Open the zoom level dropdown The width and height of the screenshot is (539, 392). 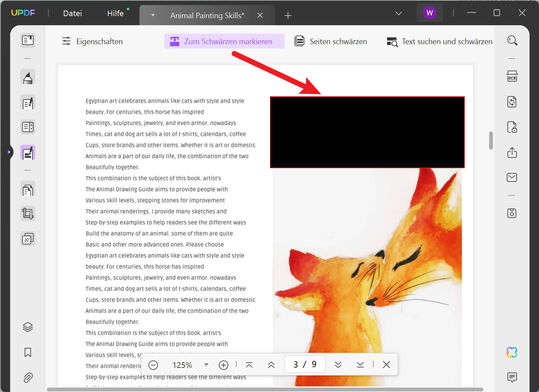(206, 365)
